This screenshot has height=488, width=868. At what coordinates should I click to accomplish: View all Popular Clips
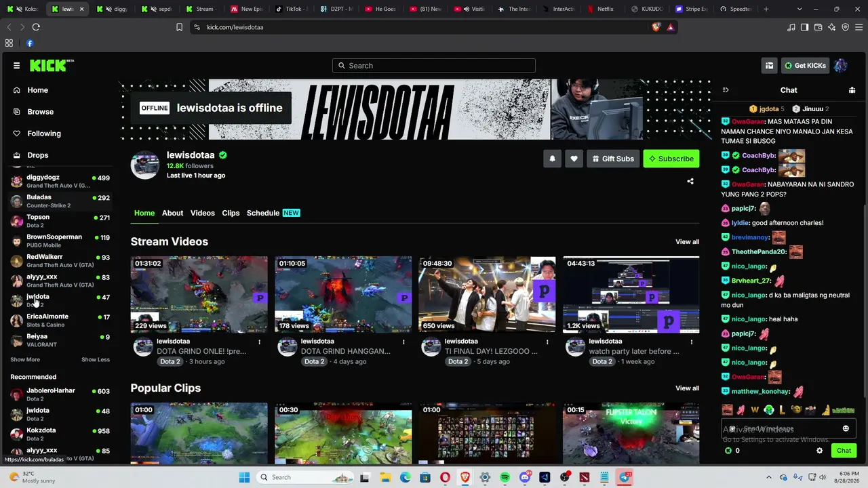(687, 388)
